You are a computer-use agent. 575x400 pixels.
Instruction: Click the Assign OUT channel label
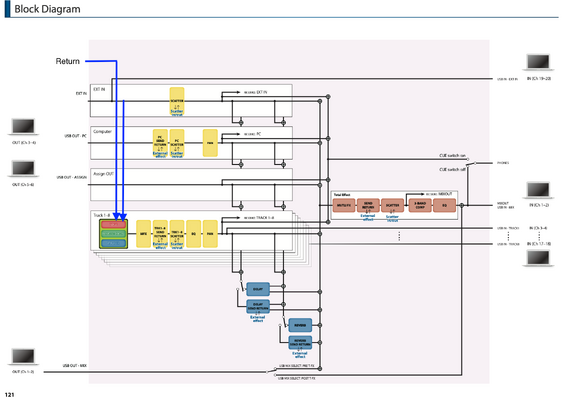[103, 173]
